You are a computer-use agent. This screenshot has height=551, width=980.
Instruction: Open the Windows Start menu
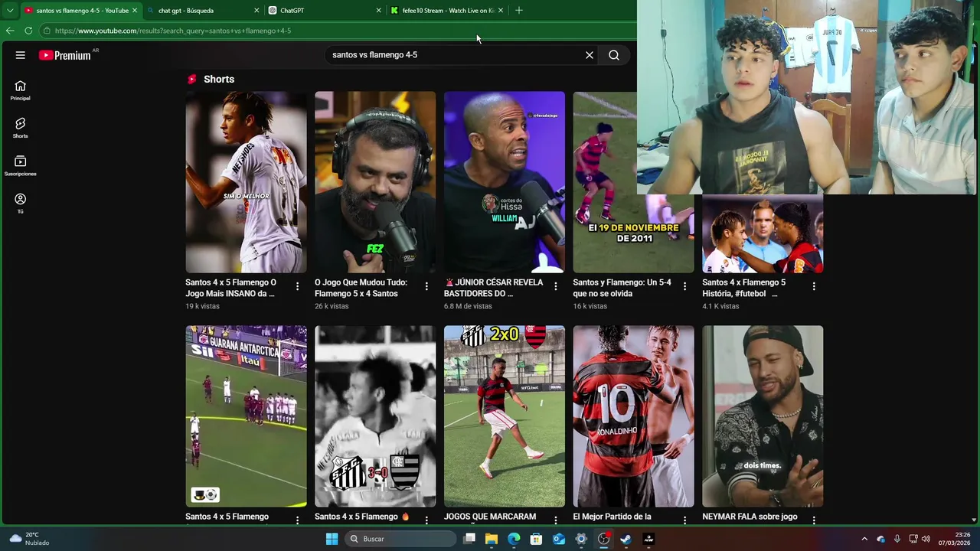pyautogui.click(x=332, y=539)
